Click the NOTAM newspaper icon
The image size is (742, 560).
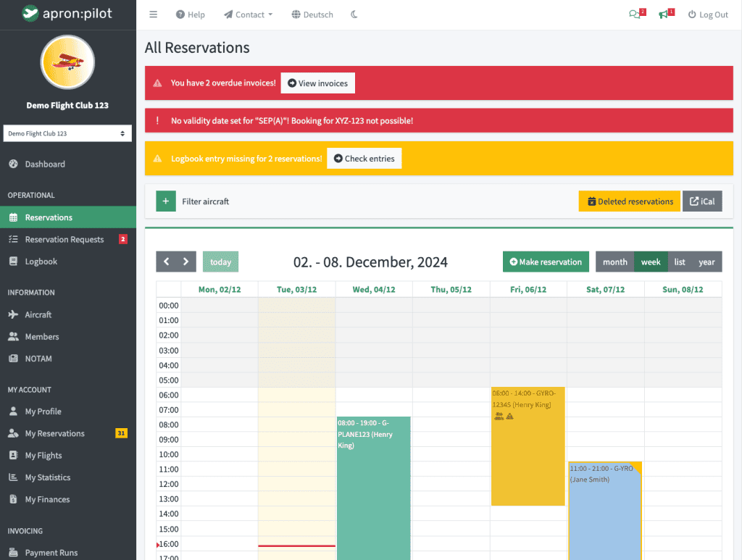click(13, 359)
